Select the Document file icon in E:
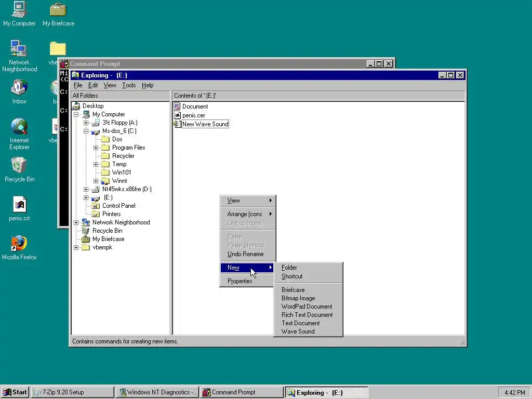The width and height of the screenshot is (532, 399). [x=177, y=107]
